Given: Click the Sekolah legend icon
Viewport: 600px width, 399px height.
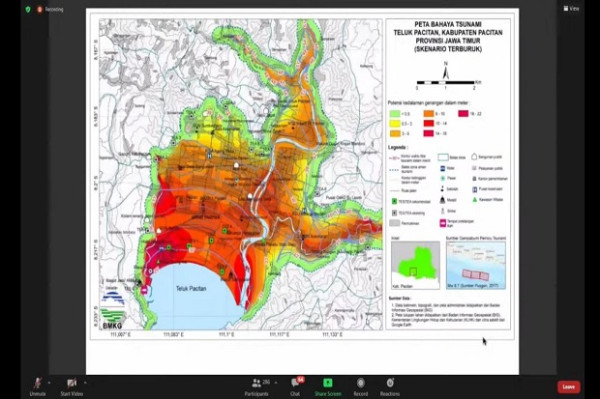Looking at the screenshot, I should pos(443,189).
